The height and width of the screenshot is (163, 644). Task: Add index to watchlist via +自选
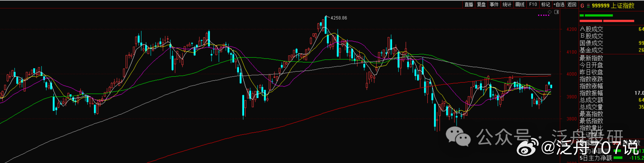[x=559, y=4]
